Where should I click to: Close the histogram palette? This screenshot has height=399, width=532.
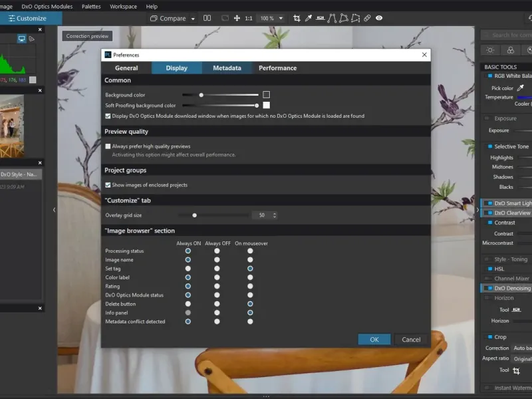[40, 30]
